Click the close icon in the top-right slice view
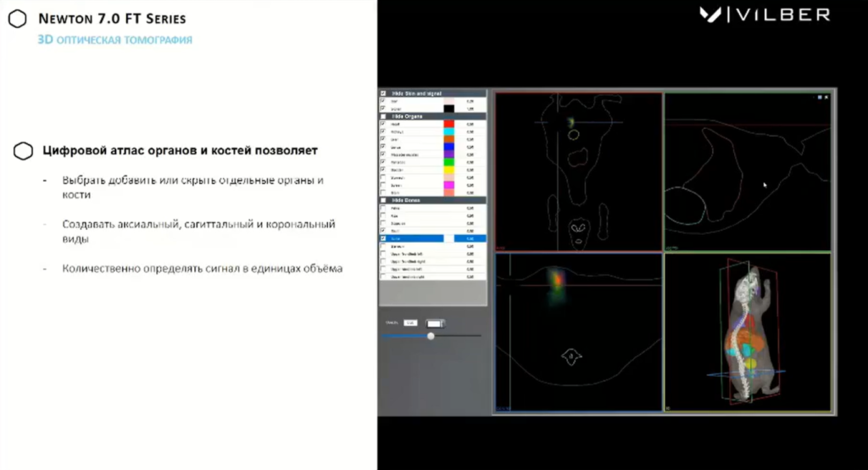The width and height of the screenshot is (868, 470). (826, 98)
